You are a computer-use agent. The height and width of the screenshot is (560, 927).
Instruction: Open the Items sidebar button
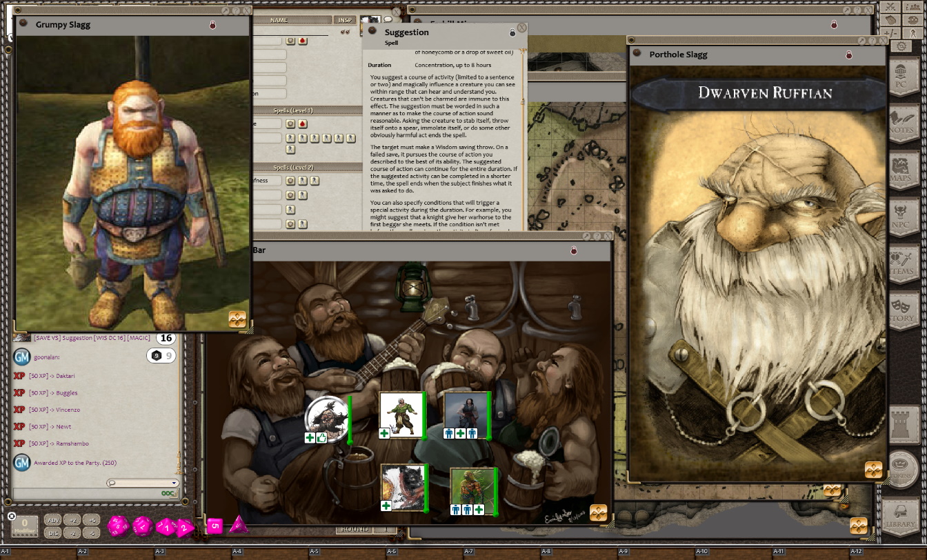click(904, 263)
